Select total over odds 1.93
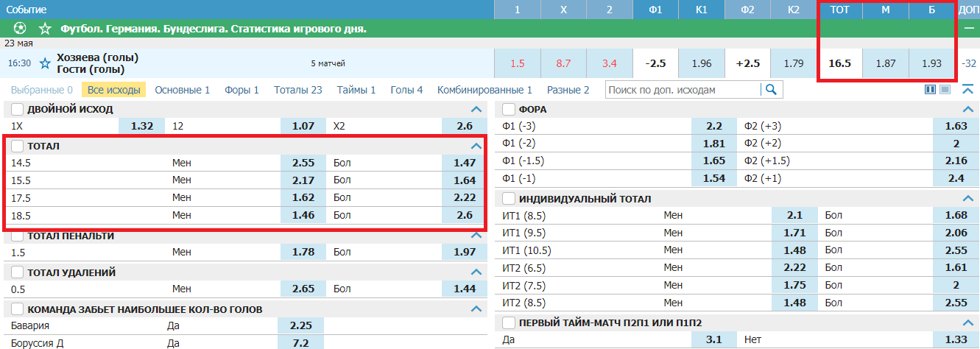This screenshot has height=349, width=980. [932, 63]
